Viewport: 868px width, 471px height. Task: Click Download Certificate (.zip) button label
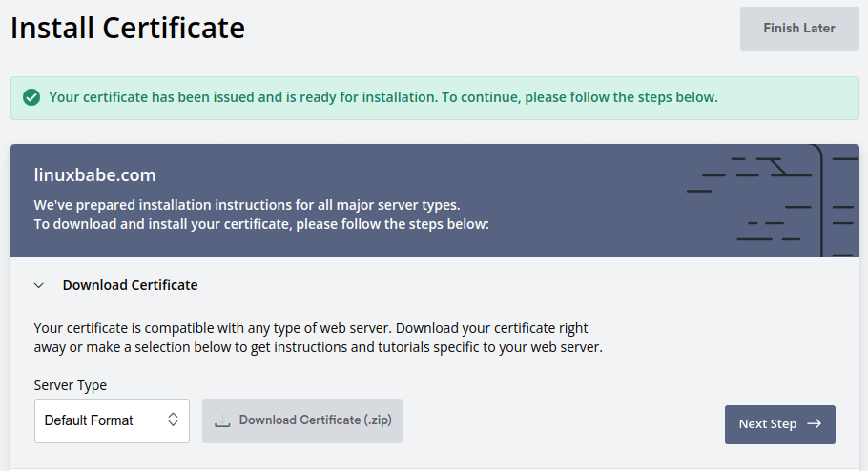[315, 420]
